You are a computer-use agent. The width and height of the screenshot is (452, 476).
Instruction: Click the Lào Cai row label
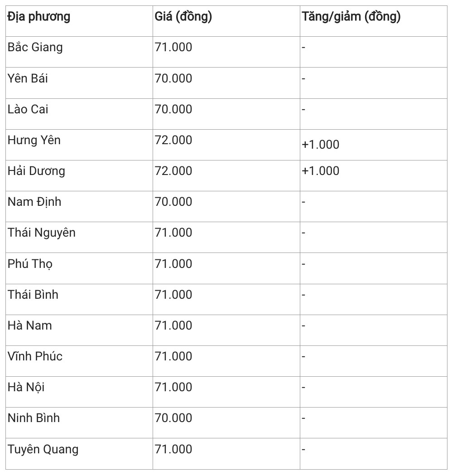coord(28,109)
